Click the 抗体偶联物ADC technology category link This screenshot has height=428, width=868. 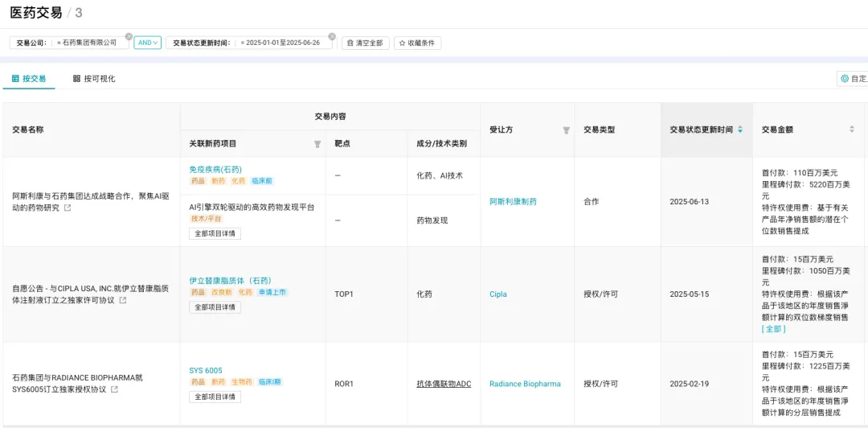(x=444, y=384)
